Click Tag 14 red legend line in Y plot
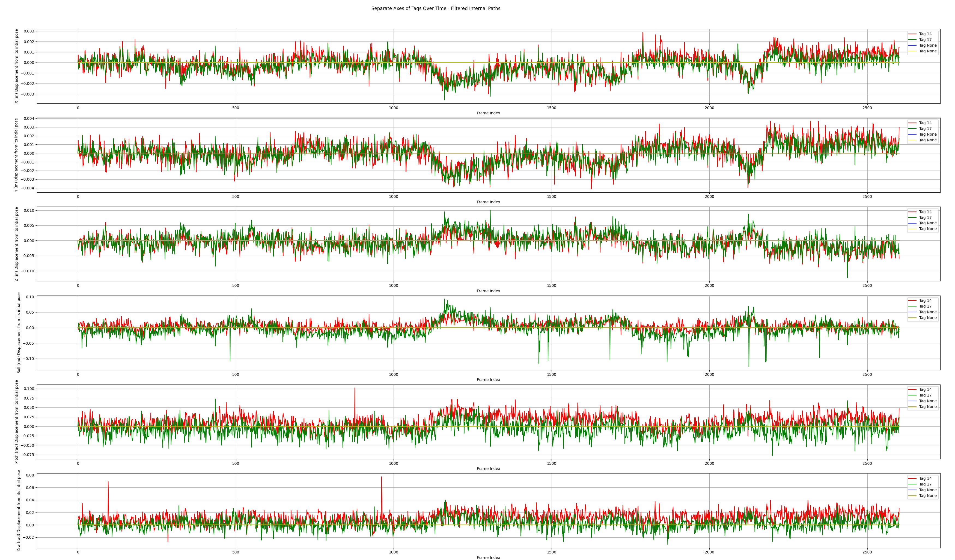This screenshot has height=560, width=955. 912,123
